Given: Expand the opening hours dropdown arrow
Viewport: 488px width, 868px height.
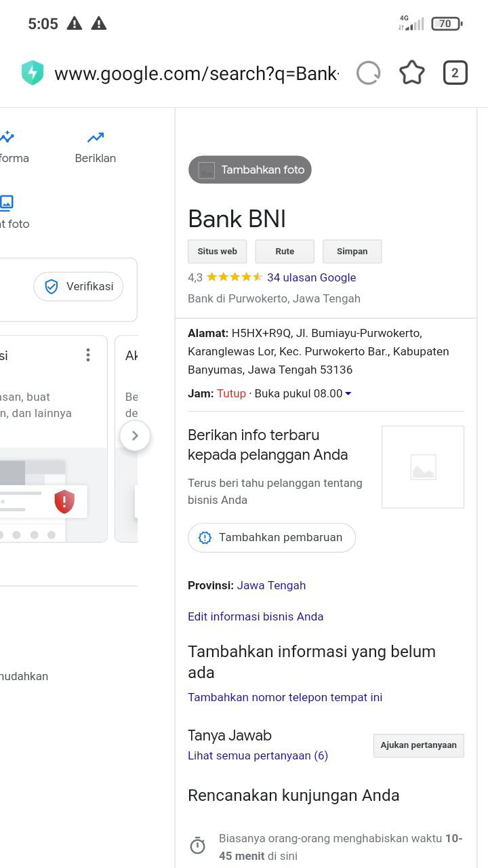Looking at the screenshot, I should pos(348,394).
